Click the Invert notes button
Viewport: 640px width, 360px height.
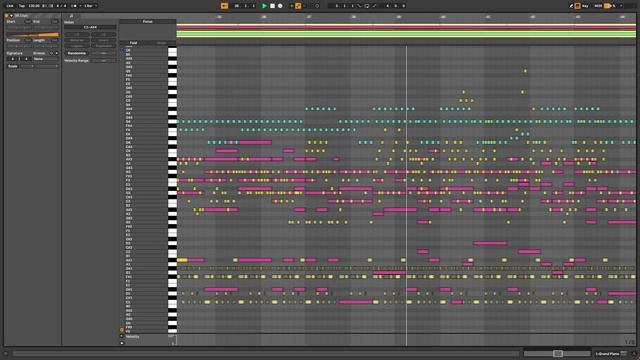[103, 40]
